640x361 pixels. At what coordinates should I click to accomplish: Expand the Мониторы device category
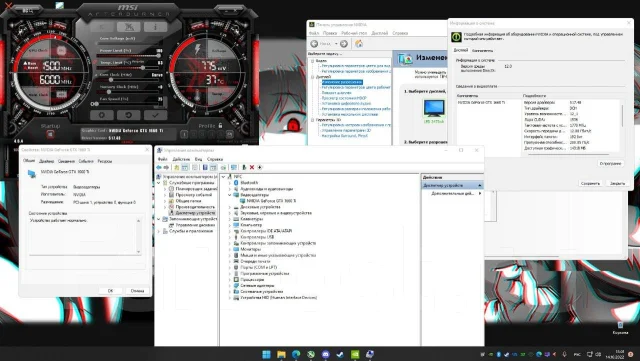point(230,249)
